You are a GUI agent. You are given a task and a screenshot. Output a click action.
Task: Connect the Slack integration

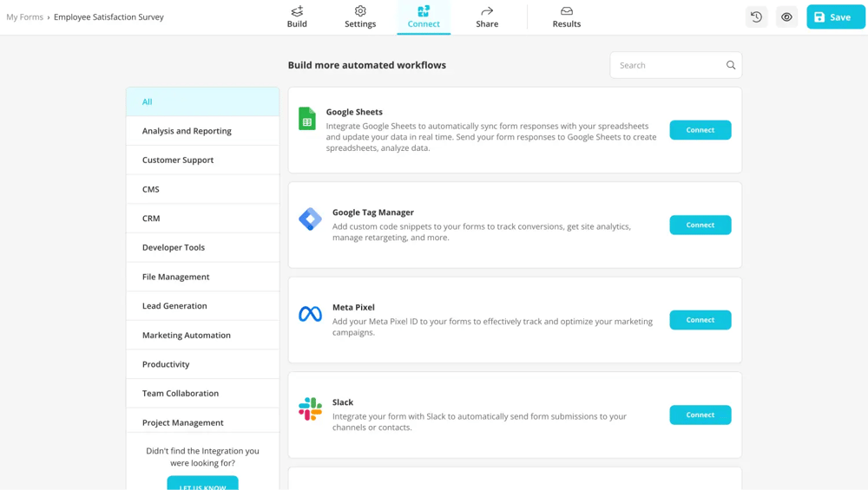(x=700, y=415)
